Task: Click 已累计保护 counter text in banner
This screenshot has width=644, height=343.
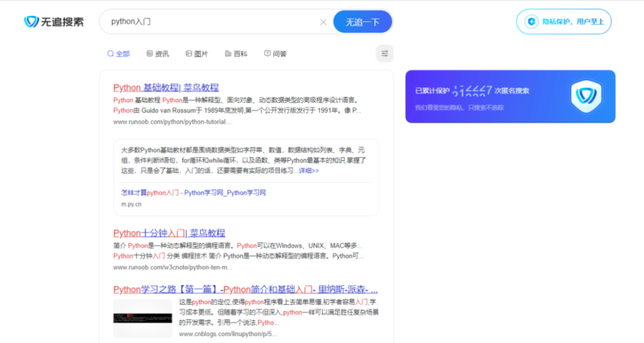Action: pos(472,91)
